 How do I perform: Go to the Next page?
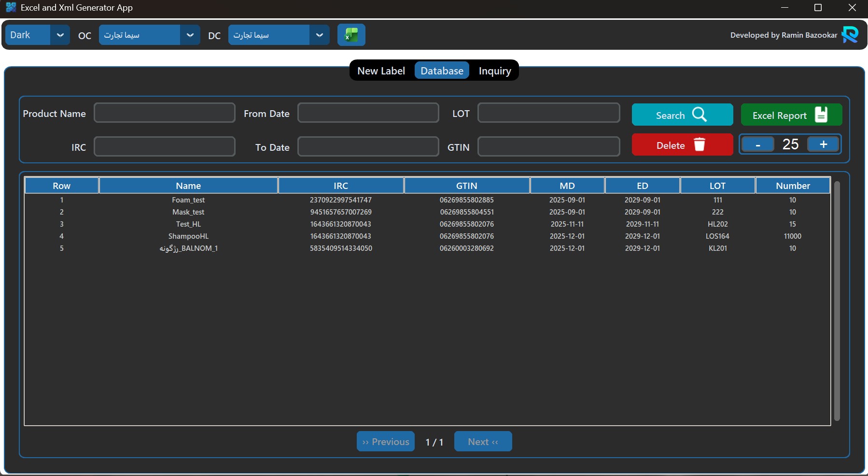[483, 442]
